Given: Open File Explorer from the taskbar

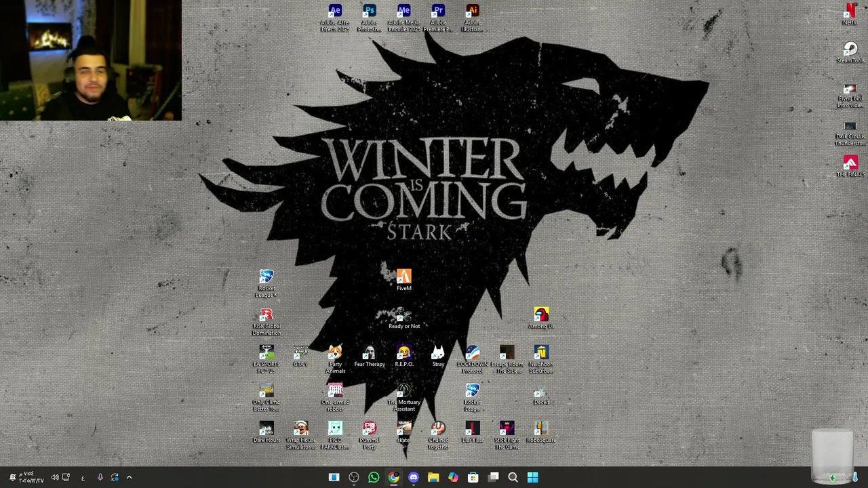Looking at the screenshot, I should (x=433, y=478).
